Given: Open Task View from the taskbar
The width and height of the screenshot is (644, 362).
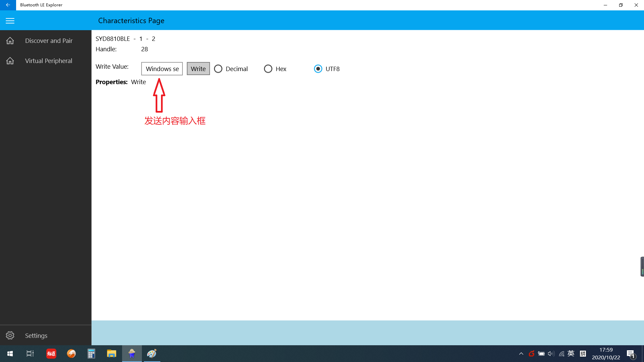Looking at the screenshot, I should [30, 354].
